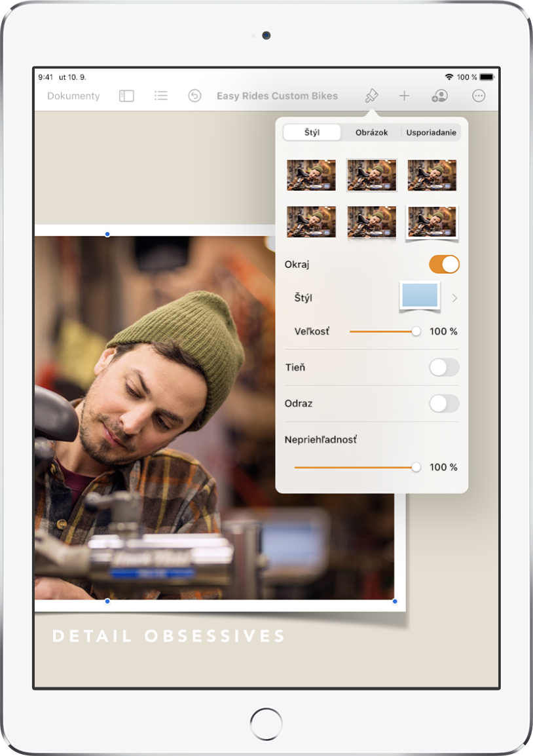Adjust the Veľkosť size slider
The width and height of the screenshot is (533, 756).
coord(385,331)
